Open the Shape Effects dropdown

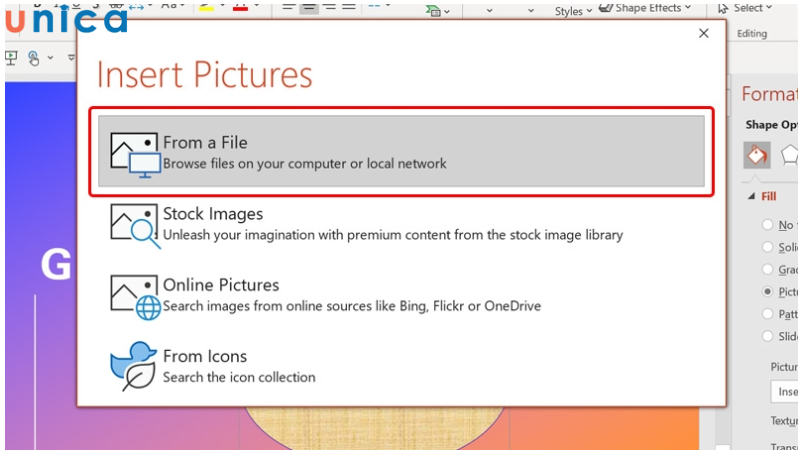645,8
